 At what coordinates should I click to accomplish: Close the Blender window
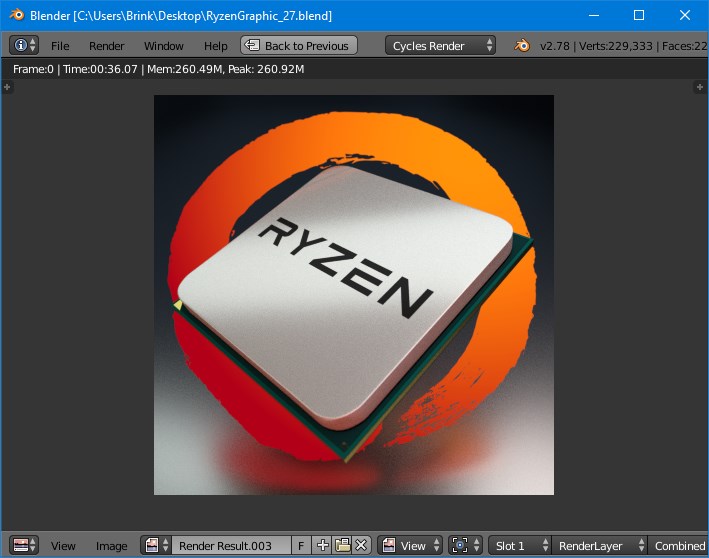pyautogui.click(x=685, y=15)
